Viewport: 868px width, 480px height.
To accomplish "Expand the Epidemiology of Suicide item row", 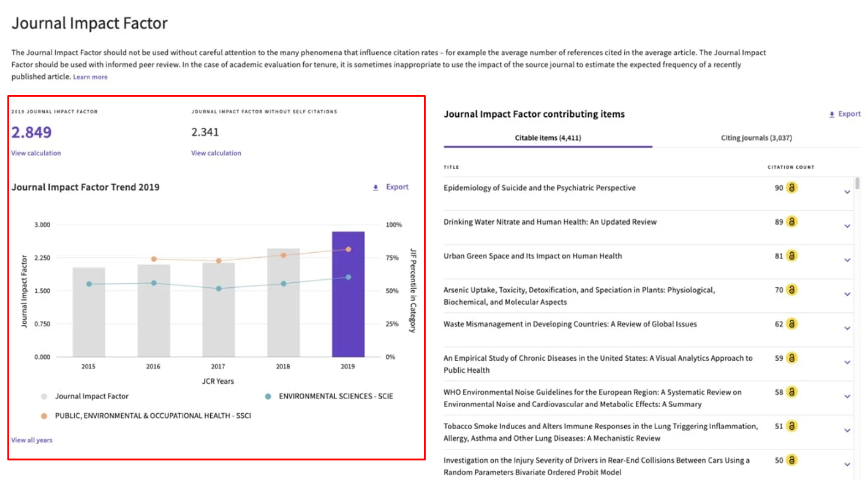I will tap(847, 192).
